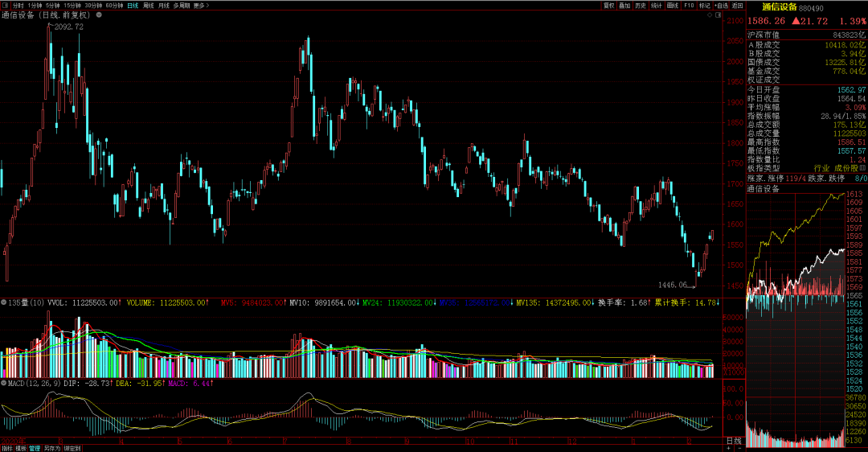The image size is (868, 452).
Task: Add to watchlist with +自选
Action: click(x=721, y=6)
